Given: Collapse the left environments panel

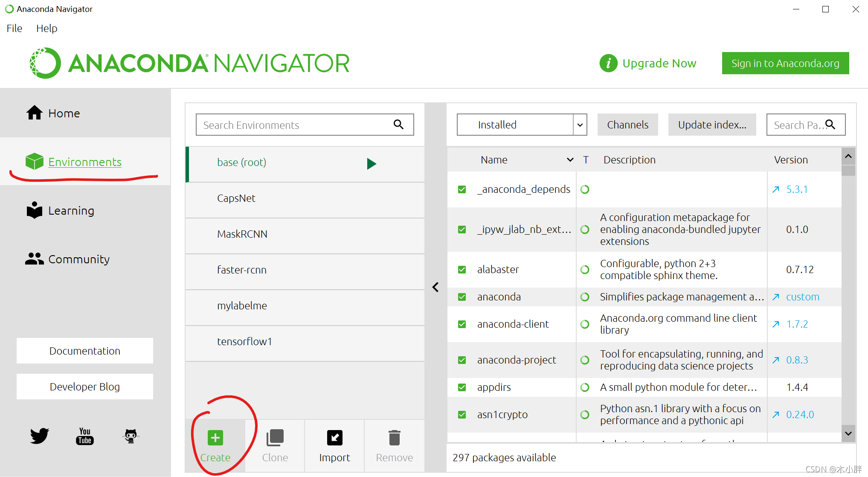Looking at the screenshot, I should pyautogui.click(x=436, y=287).
